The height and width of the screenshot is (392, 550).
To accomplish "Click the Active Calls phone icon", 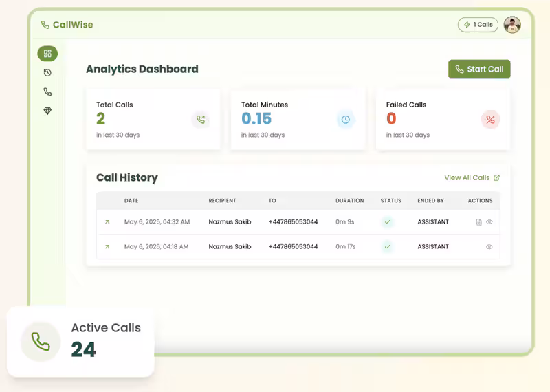I will [41, 342].
